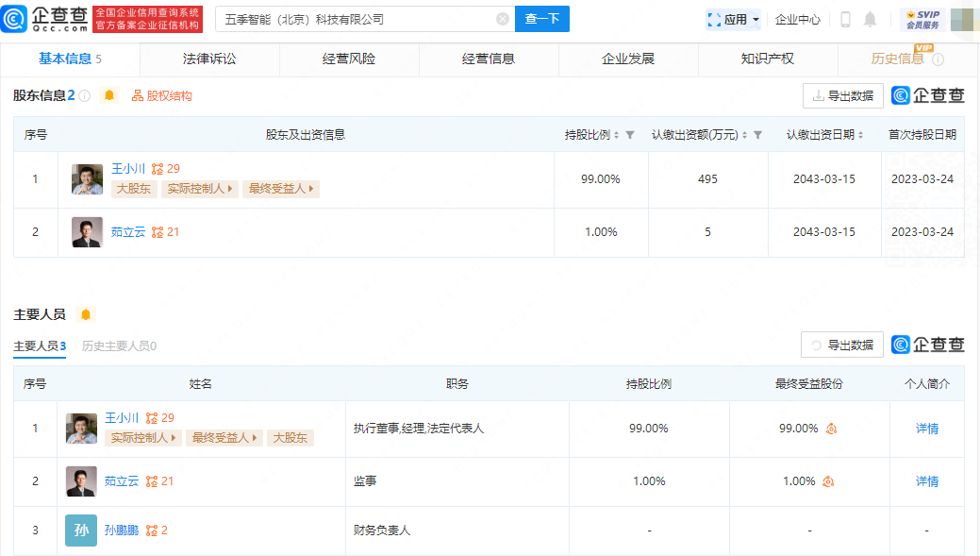Click the 首次持股日期 column header
Image resolution: width=980 pixels, height=556 pixels.
[x=922, y=134]
